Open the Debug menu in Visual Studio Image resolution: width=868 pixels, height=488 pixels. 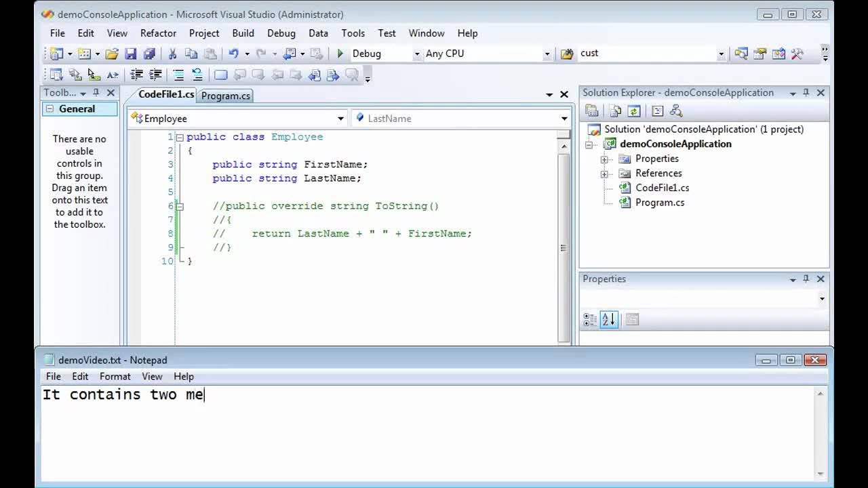(281, 33)
